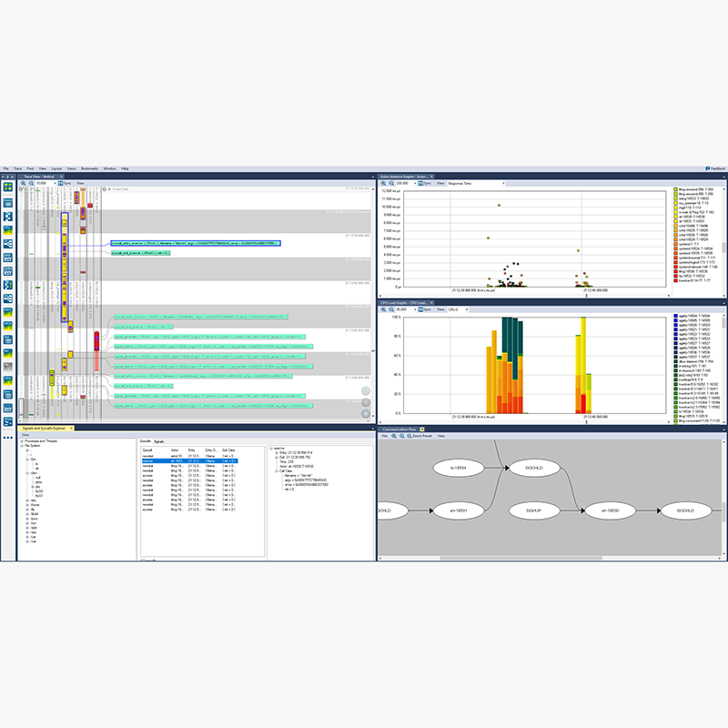Screen dimensions: 728x728
Task: Switch to the Signals tab
Action: (159, 441)
